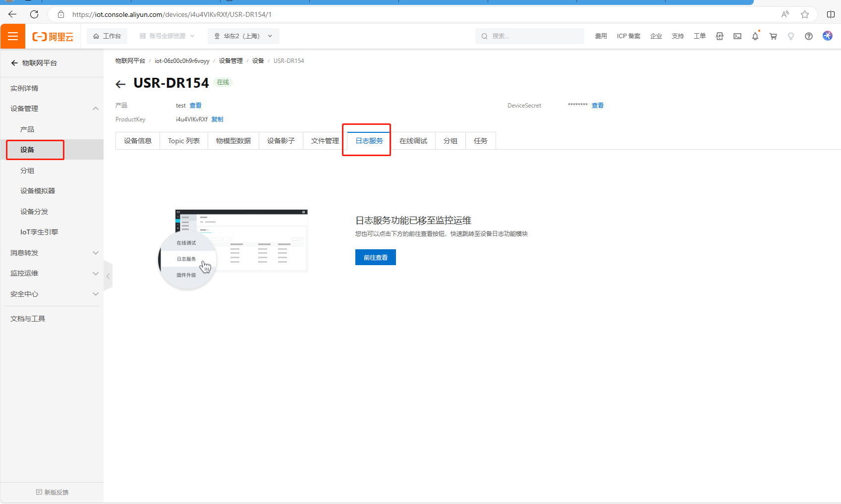Bookmark page with the star icon

pyautogui.click(x=805, y=14)
